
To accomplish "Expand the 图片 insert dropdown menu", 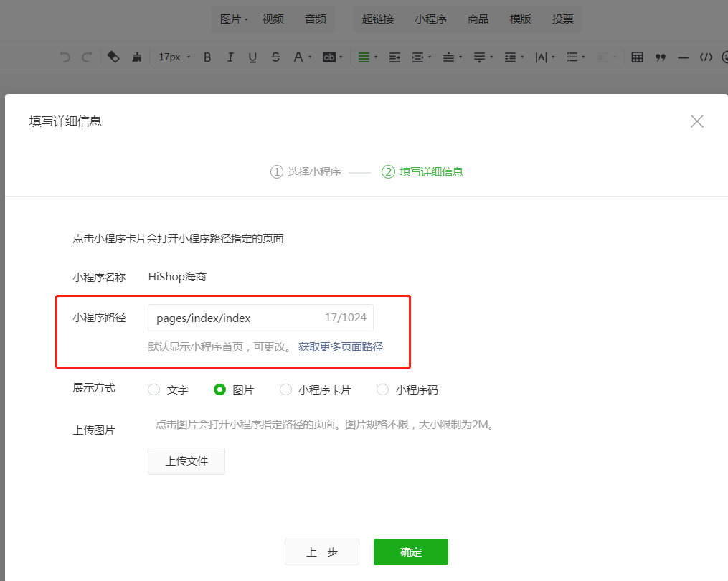I will [x=234, y=19].
